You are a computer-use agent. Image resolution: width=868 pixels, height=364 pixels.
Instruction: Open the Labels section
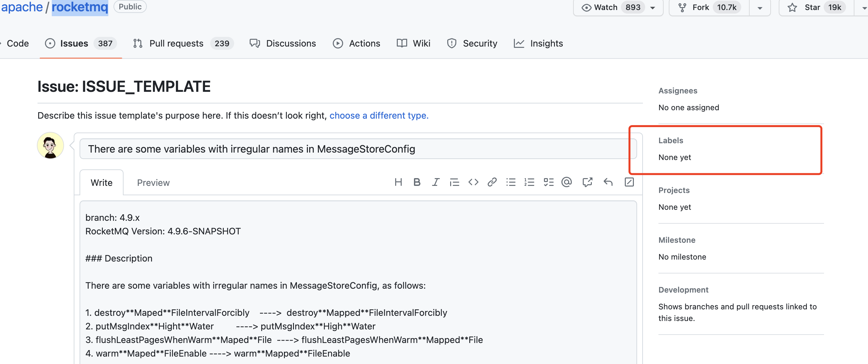pyautogui.click(x=670, y=140)
